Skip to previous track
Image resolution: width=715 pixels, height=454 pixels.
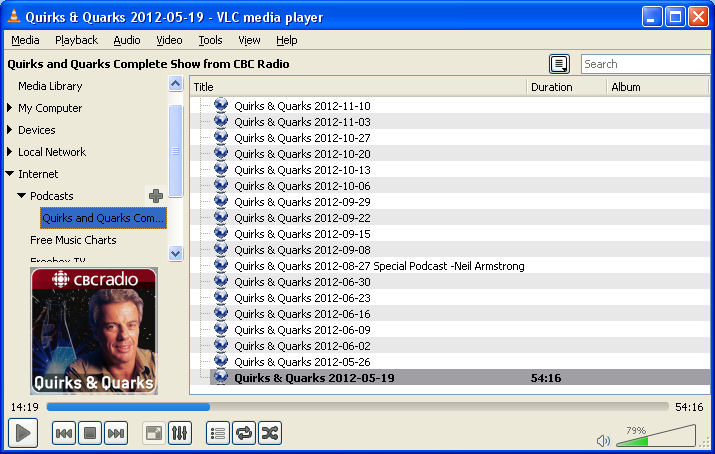(63, 433)
